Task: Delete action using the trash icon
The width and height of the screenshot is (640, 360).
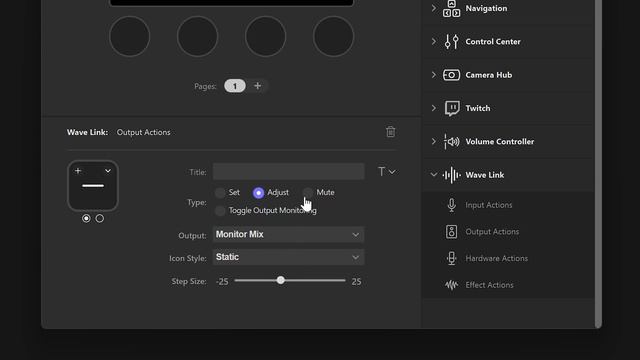Action: 391,132
